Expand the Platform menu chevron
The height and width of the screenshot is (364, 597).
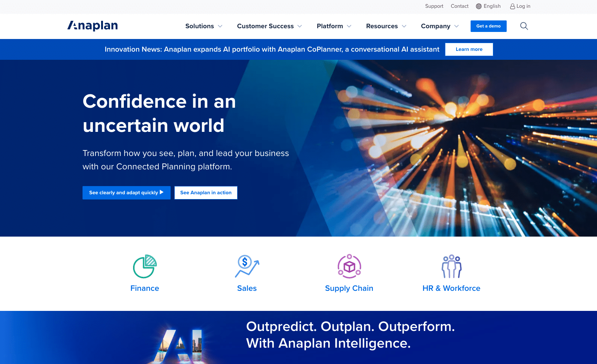point(349,26)
